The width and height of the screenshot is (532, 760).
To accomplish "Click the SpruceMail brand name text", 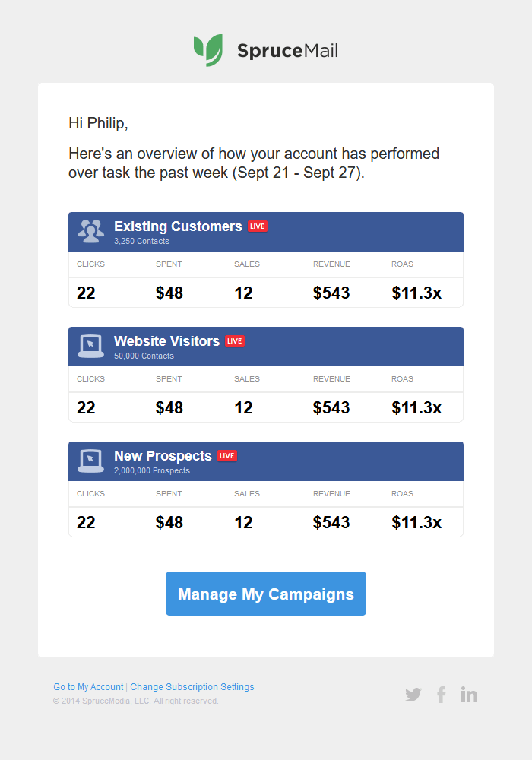I will 287,51.
